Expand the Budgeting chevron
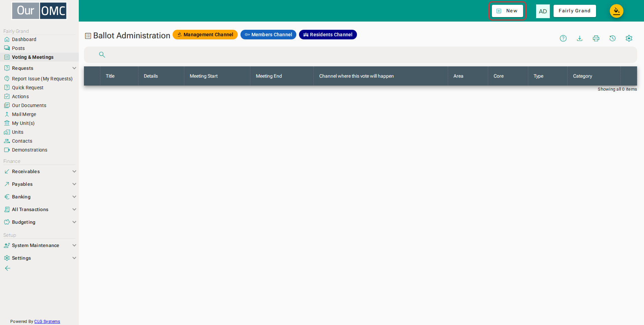 [74, 222]
